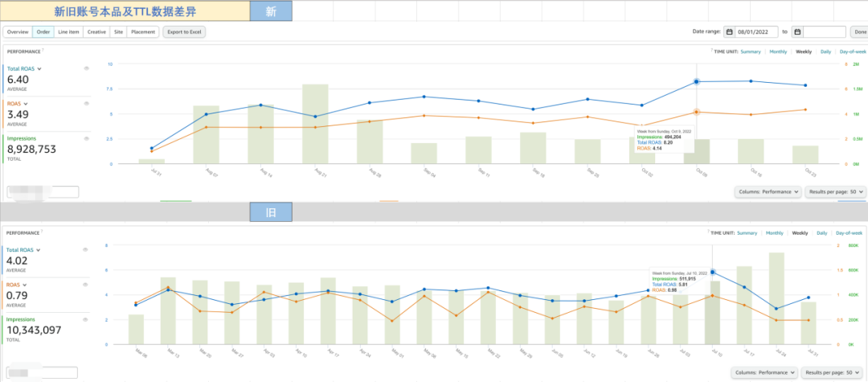Click the Export to Excel button

(x=184, y=32)
